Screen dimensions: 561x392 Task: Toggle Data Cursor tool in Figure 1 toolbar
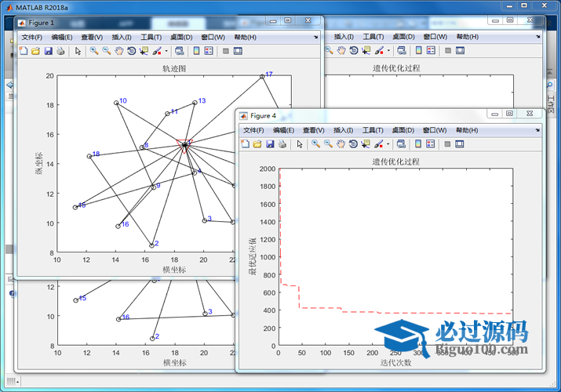[x=144, y=51]
